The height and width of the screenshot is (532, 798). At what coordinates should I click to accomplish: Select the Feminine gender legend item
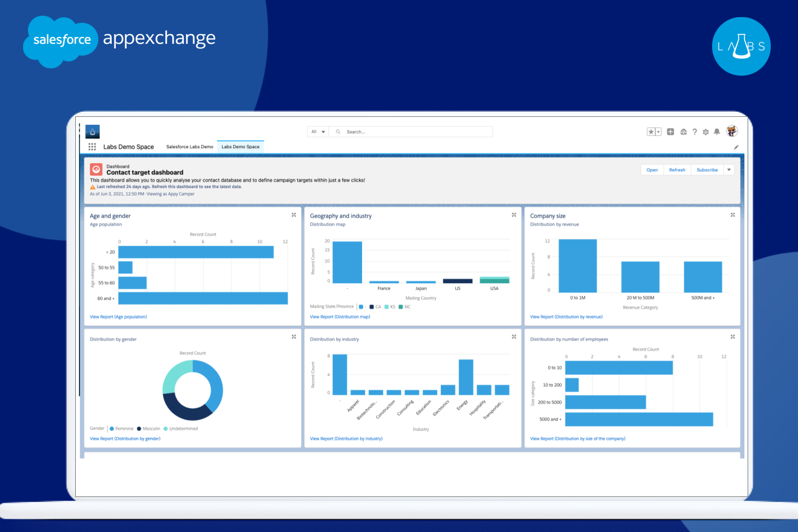(121, 428)
